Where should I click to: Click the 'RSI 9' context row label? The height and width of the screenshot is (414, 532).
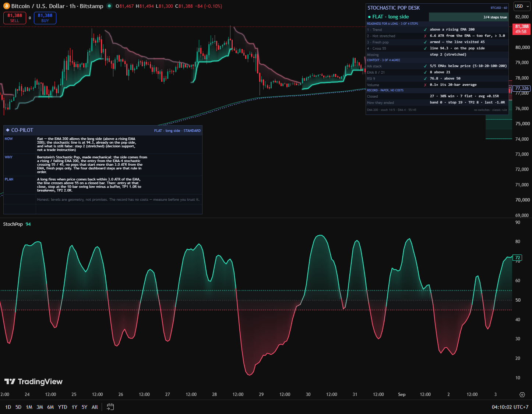(x=371, y=79)
